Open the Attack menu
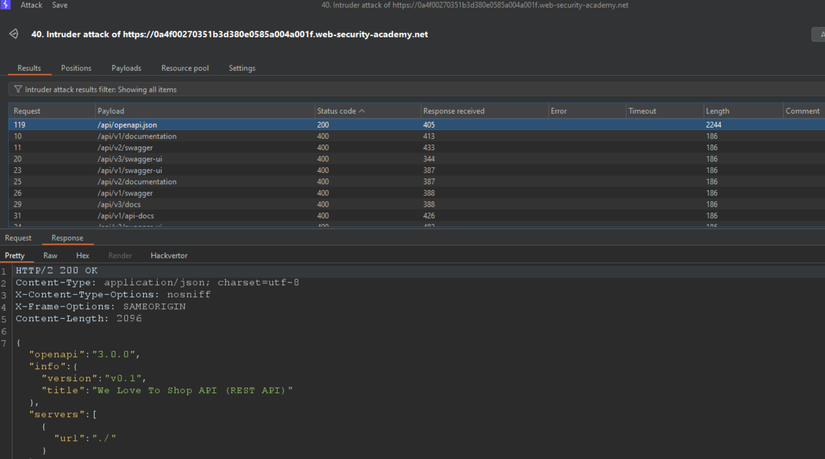Image resolution: width=825 pixels, height=459 pixels. coord(31,5)
